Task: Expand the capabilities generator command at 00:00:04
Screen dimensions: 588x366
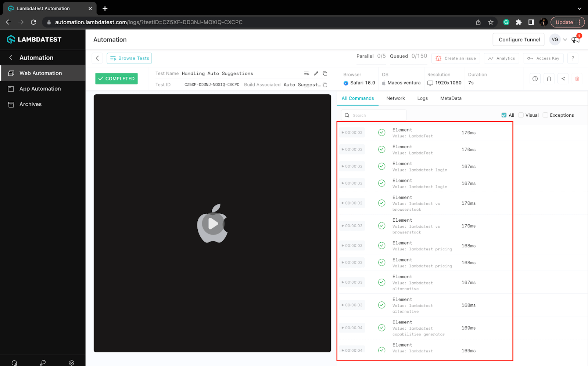Action: 352,328
